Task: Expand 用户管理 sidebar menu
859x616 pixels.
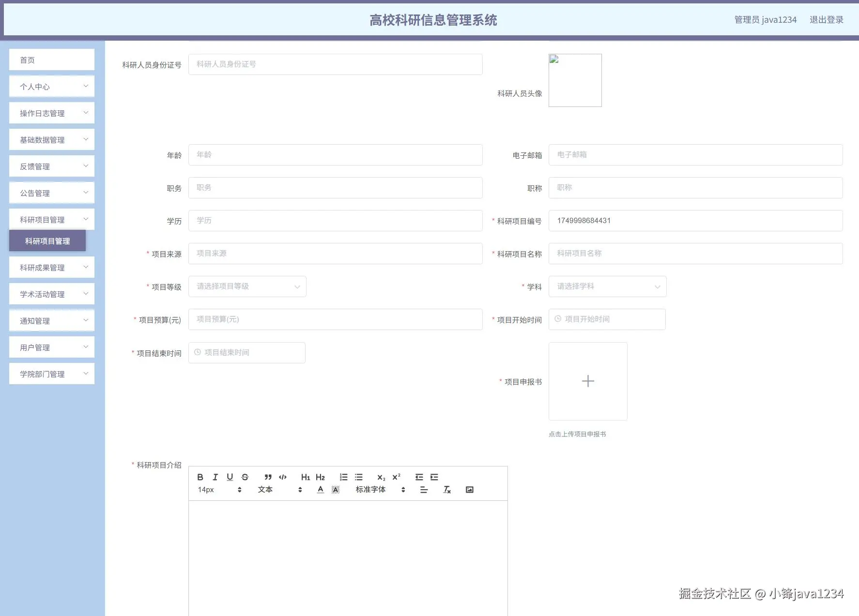Action: tap(52, 347)
